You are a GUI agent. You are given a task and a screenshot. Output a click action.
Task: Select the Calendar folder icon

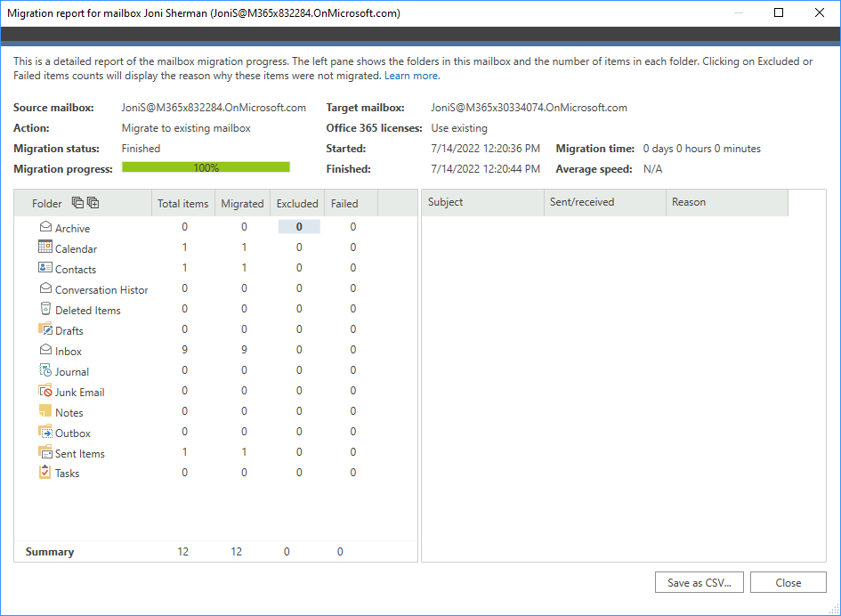(x=45, y=247)
